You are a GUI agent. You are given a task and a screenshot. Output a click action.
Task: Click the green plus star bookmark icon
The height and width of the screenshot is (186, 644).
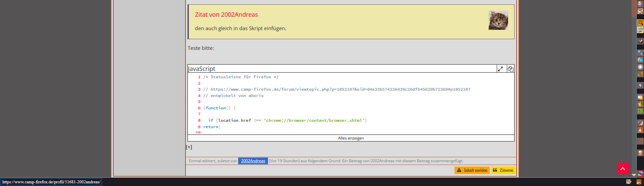pyautogui.click(x=640, y=104)
